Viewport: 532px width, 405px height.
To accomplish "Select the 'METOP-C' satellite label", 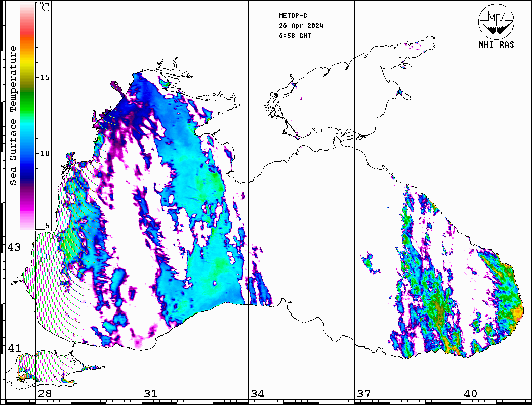I will tap(293, 16).
